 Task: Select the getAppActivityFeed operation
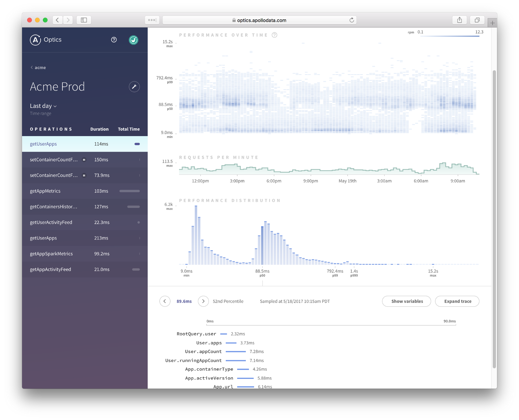pos(85,270)
